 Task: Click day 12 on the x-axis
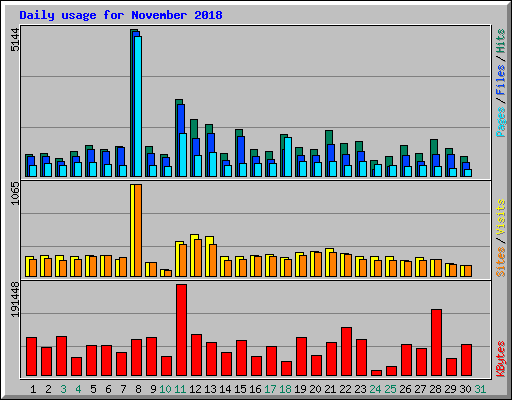[x=195, y=389]
